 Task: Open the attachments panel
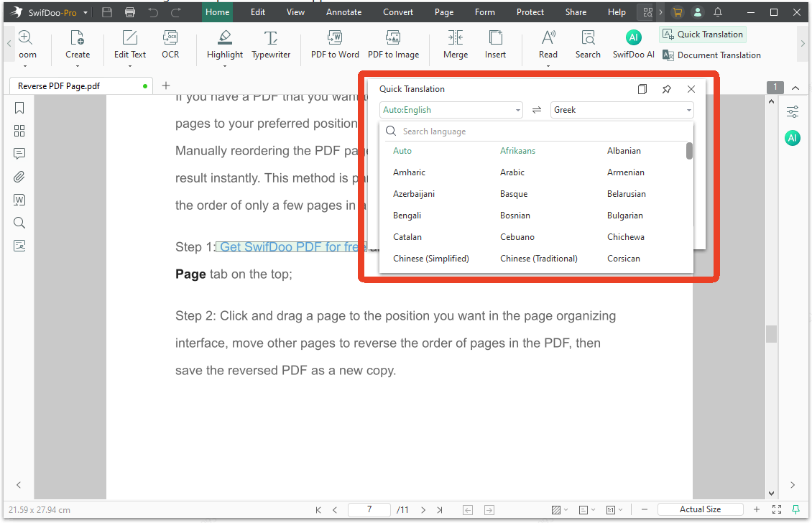pyautogui.click(x=19, y=177)
